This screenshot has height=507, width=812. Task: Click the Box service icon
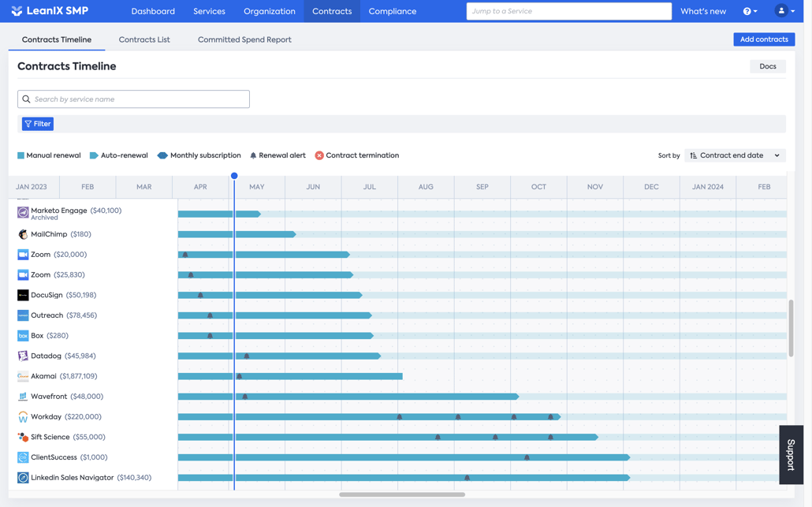(23, 336)
